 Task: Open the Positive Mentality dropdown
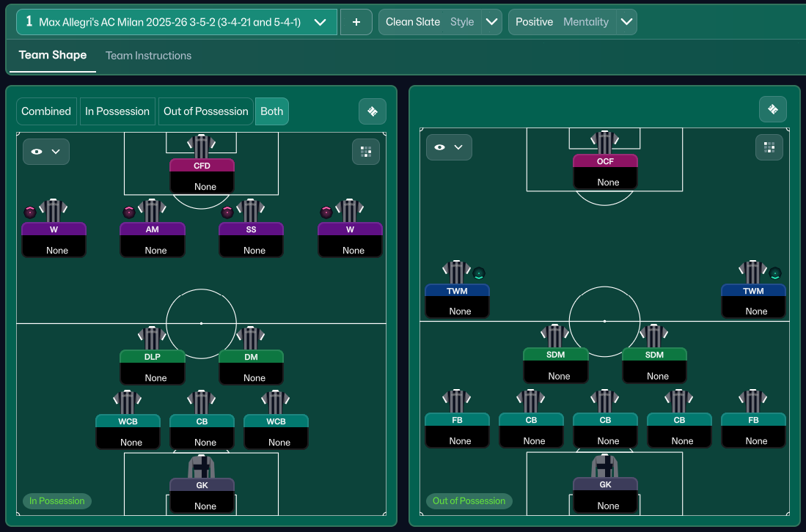pos(626,22)
